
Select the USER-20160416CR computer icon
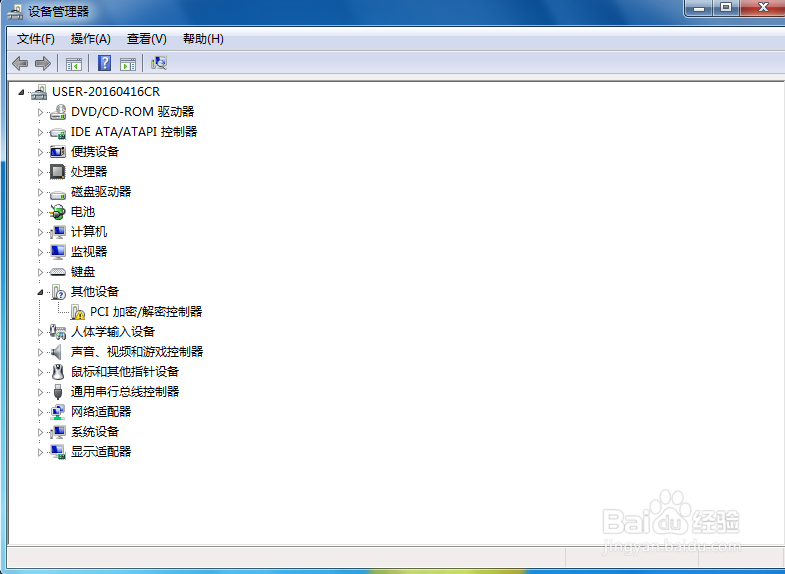pyautogui.click(x=39, y=92)
